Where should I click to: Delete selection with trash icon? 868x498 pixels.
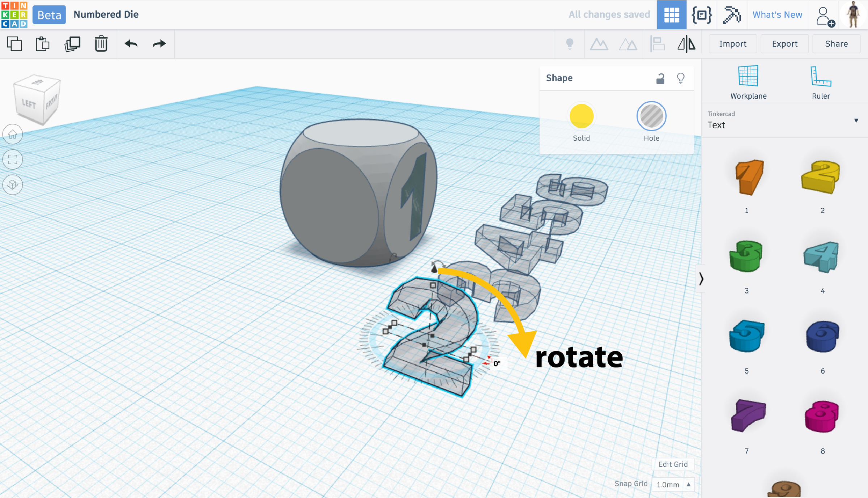coord(101,44)
